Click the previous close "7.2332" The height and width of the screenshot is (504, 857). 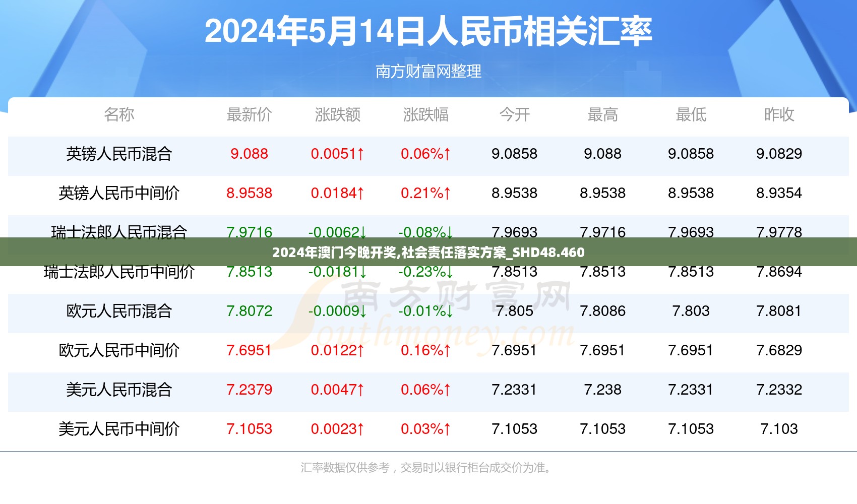pyautogui.click(x=779, y=390)
